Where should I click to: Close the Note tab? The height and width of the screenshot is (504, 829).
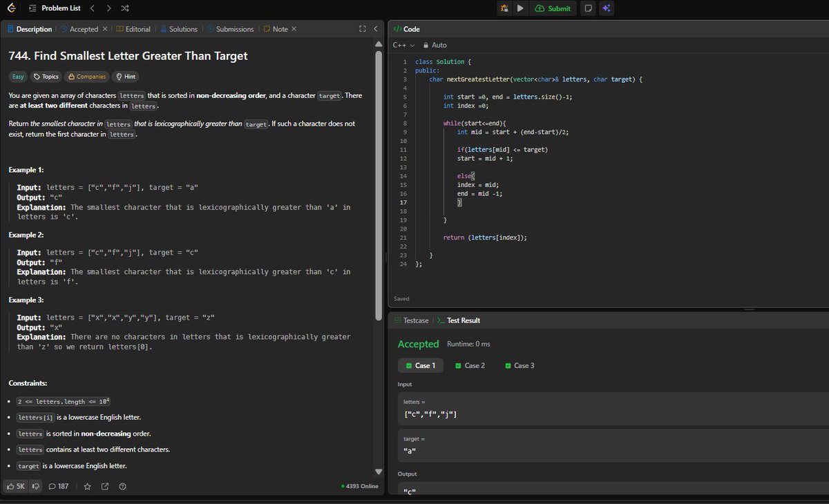pos(294,29)
